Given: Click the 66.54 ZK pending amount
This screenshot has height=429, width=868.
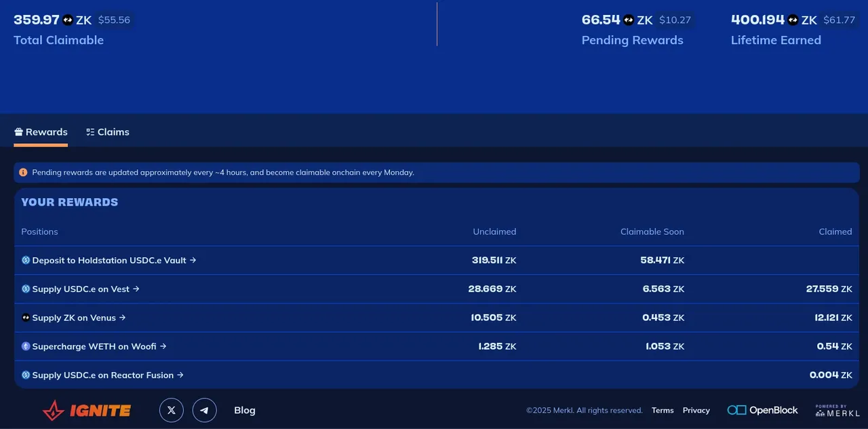Looking at the screenshot, I should coord(617,20).
